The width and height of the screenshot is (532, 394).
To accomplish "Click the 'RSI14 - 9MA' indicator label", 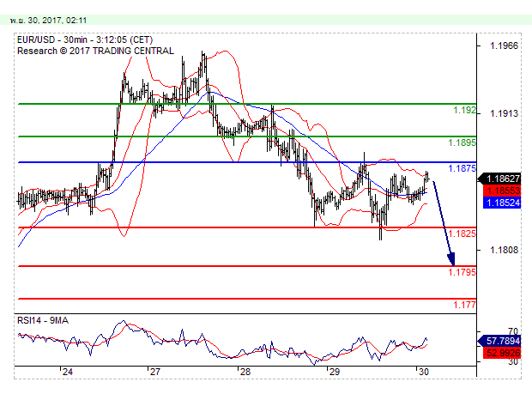I will coord(43,320).
